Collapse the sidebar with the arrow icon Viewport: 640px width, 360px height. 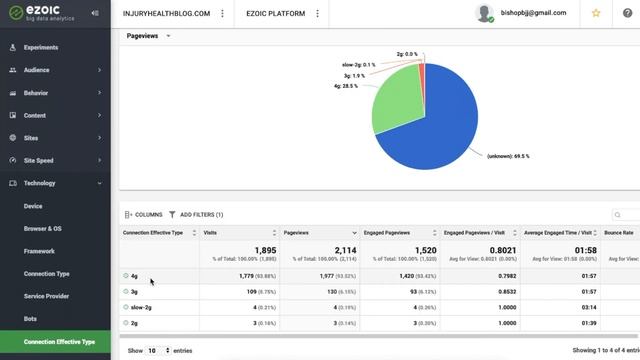pos(95,13)
